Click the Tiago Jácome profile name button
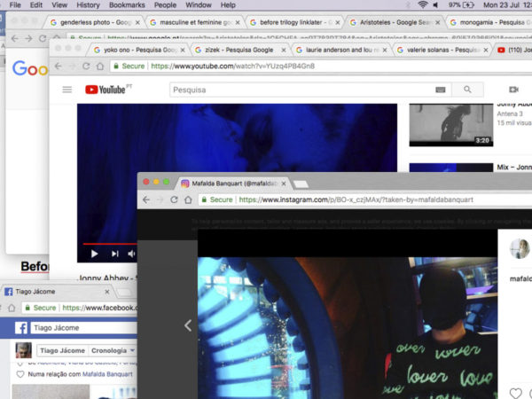Viewport: 532px width, 399px height. (x=63, y=350)
